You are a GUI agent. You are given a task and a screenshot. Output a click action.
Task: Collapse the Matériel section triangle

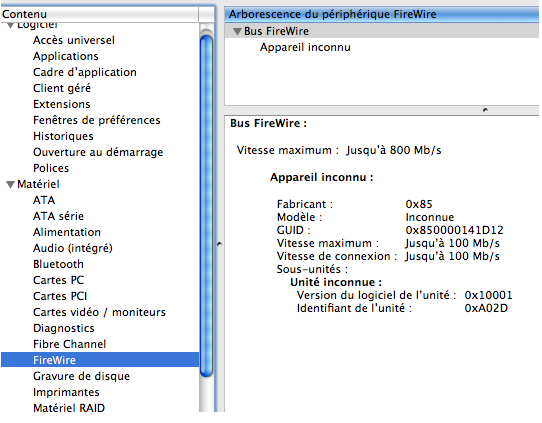click(x=10, y=184)
